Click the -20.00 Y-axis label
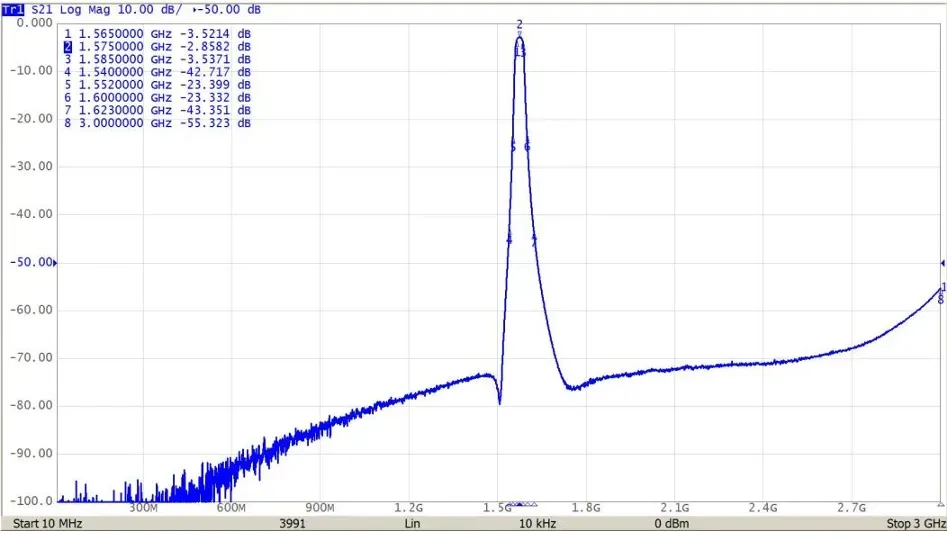 click(x=31, y=118)
